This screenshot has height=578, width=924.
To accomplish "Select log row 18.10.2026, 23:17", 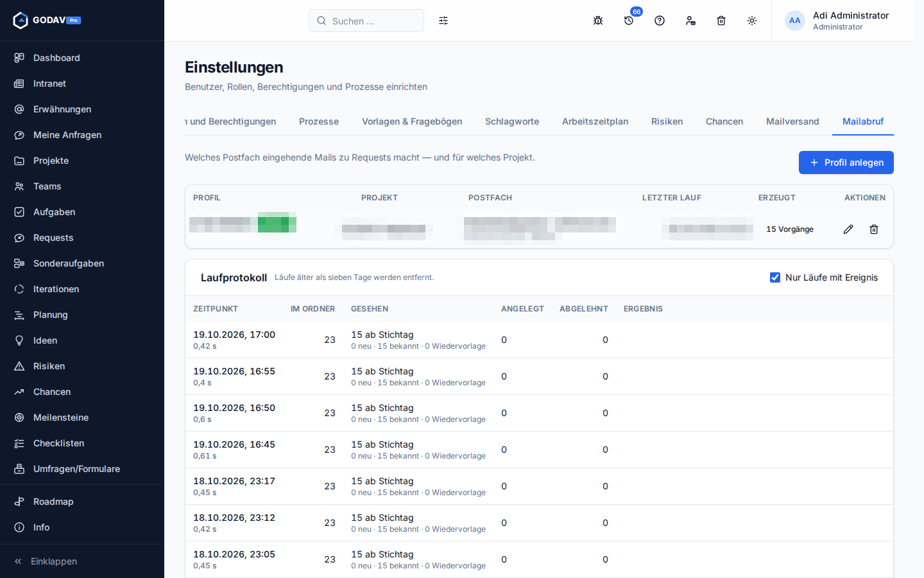I will [539, 486].
